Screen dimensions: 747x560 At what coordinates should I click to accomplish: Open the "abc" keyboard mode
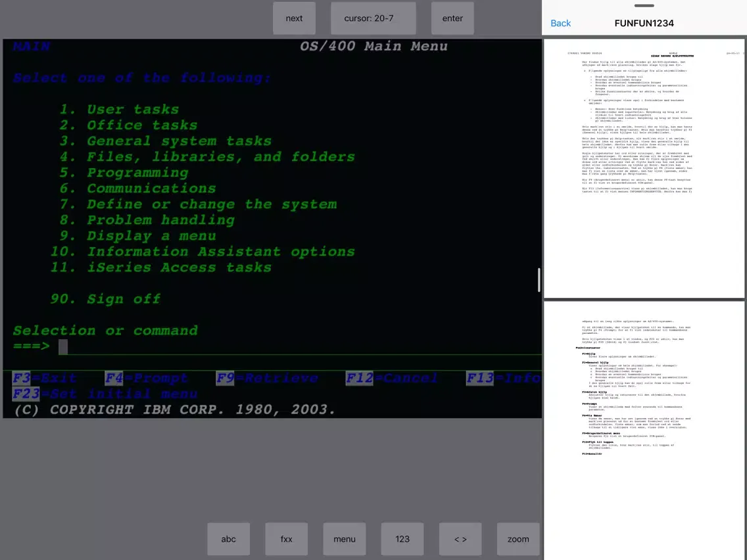228,539
